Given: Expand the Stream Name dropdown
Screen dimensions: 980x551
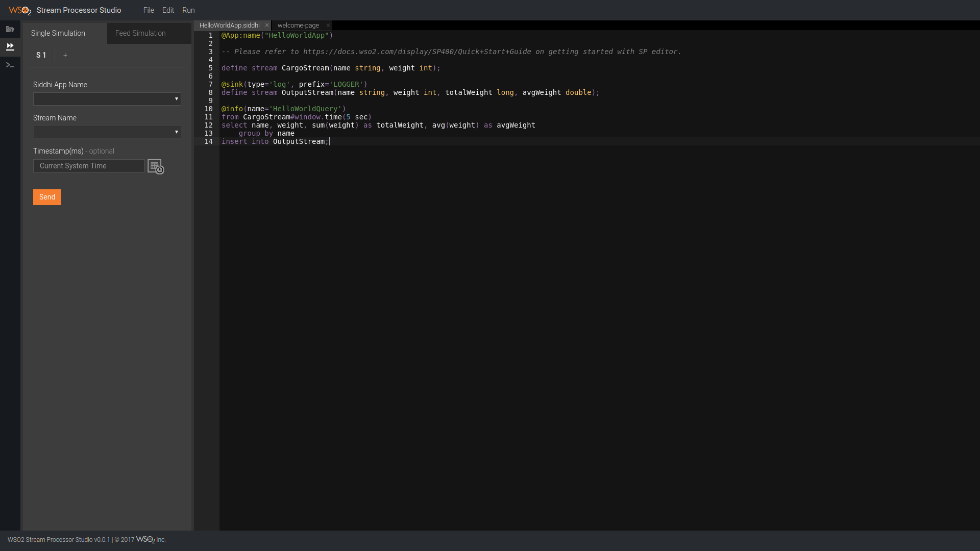Looking at the screenshot, I should (x=107, y=132).
